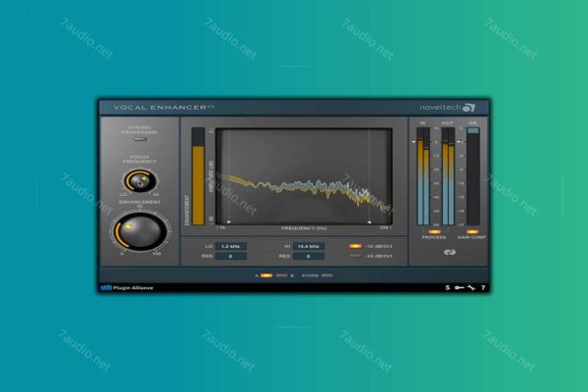588x392 pixels.
Task: Open help via question mark icon
Action: (x=483, y=288)
